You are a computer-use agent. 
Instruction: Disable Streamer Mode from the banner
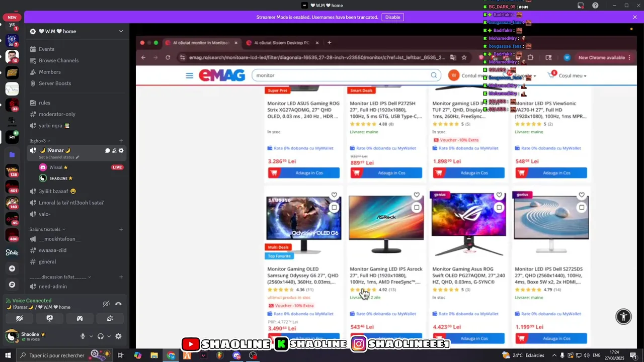(x=392, y=17)
